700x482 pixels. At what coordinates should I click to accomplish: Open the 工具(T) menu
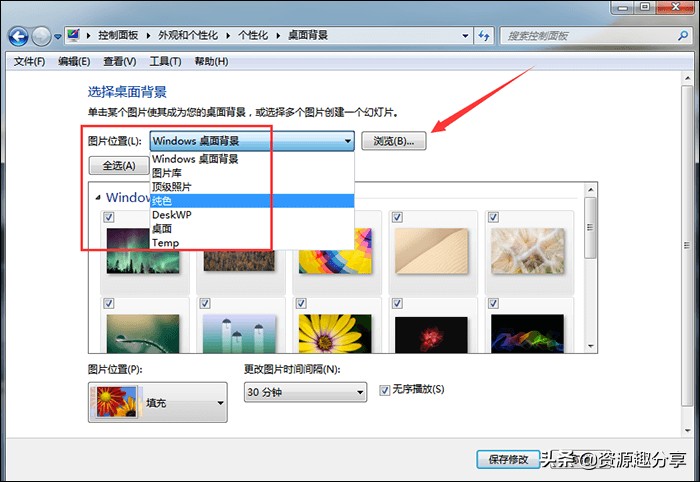click(x=165, y=62)
